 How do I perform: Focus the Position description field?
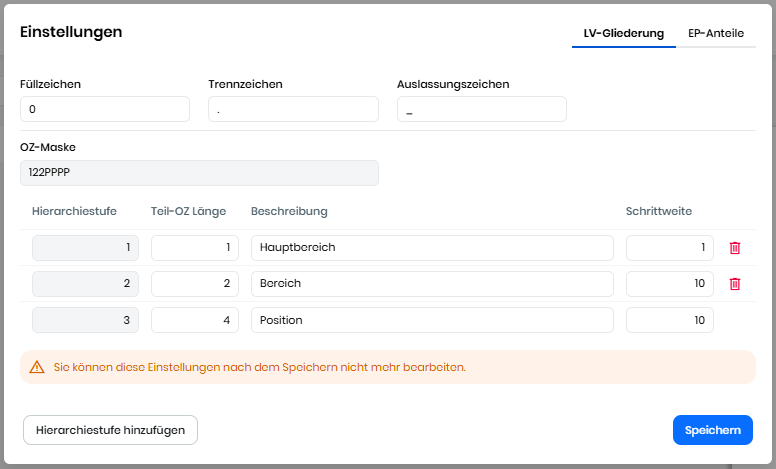pyautogui.click(x=432, y=320)
